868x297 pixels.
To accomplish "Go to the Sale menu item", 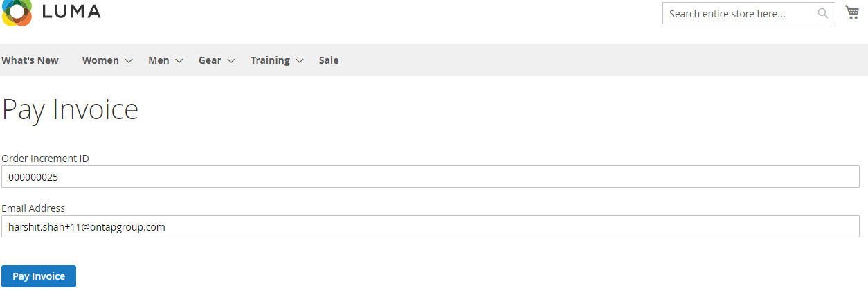I will [x=329, y=60].
